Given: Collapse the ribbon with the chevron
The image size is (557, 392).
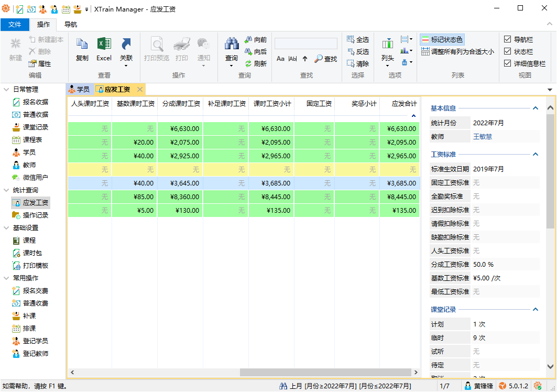Looking at the screenshot, I should pos(550,24).
